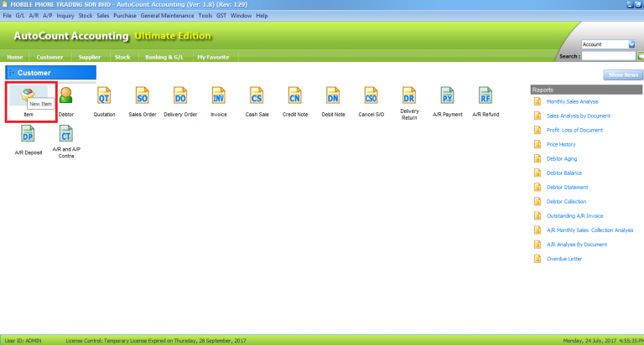
Task: Click the date and time in status bar
Action: pos(603,341)
